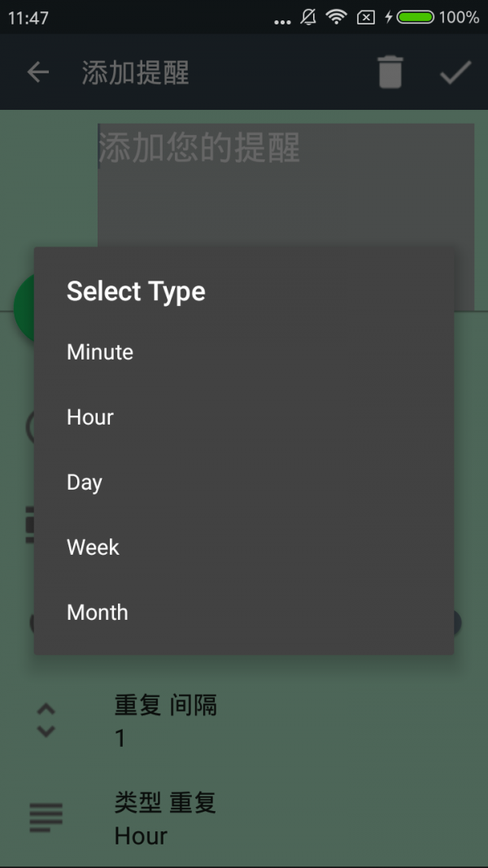Click the battery indicator icon
Image resolution: width=488 pixels, height=868 pixels.
[416, 18]
